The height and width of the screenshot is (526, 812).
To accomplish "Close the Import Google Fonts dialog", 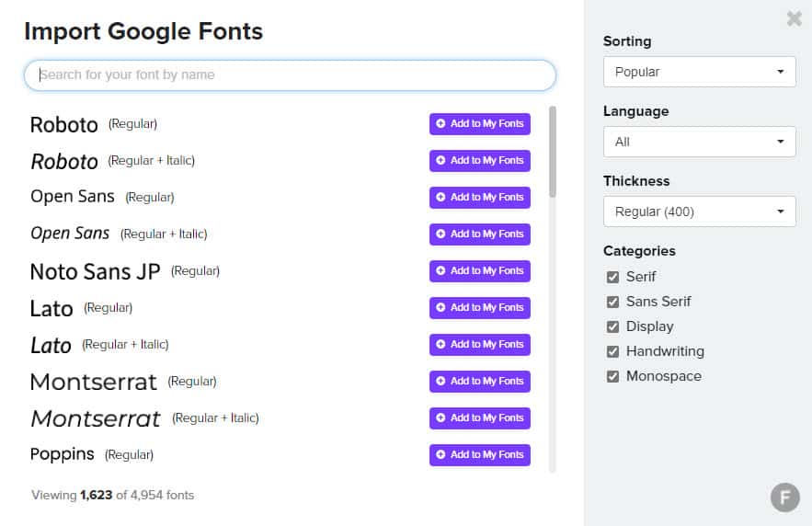I will pyautogui.click(x=794, y=18).
